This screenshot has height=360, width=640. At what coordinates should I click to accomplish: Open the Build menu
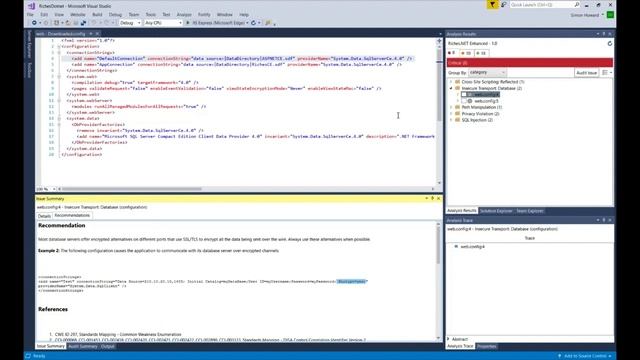97,14
